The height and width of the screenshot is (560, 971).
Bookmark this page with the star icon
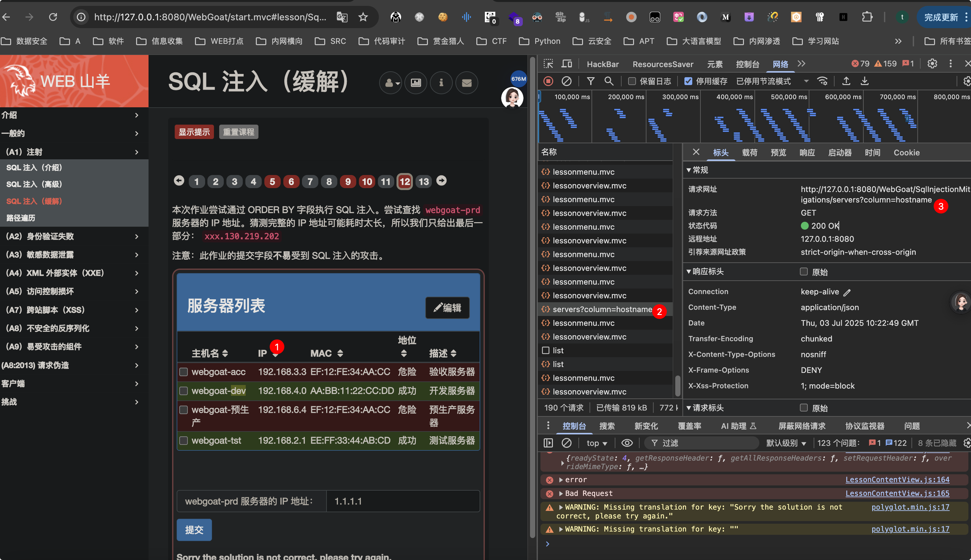363,17
